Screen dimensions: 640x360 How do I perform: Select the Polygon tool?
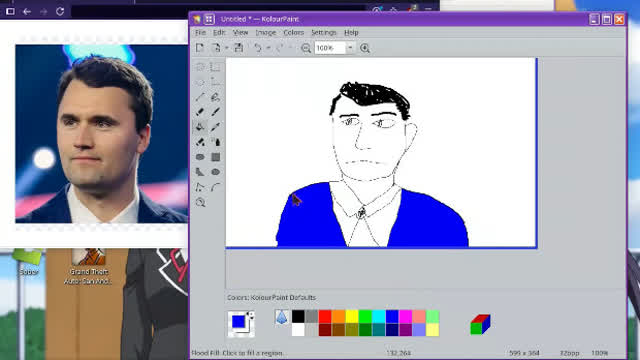(x=200, y=172)
